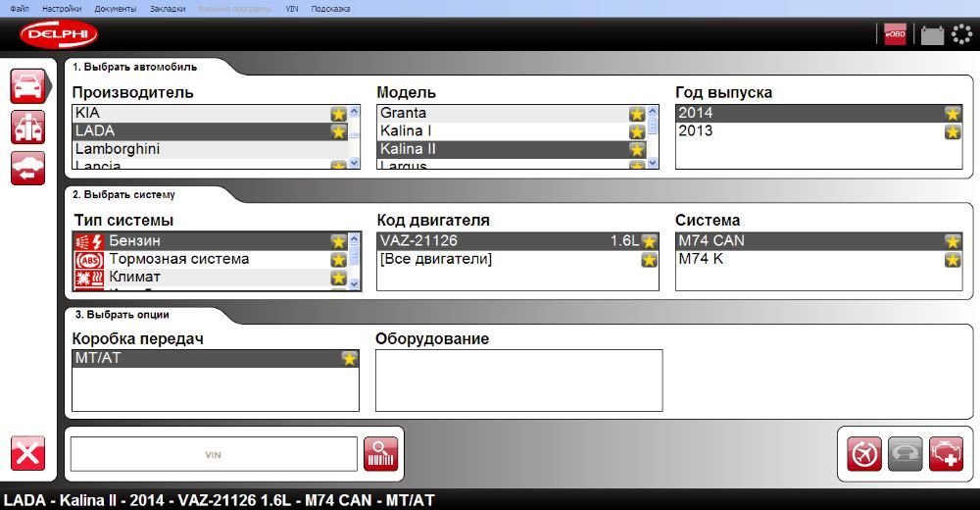This screenshot has width=980, height=510.
Task: Click the battery icon in top bar
Action: [x=932, y=34]
